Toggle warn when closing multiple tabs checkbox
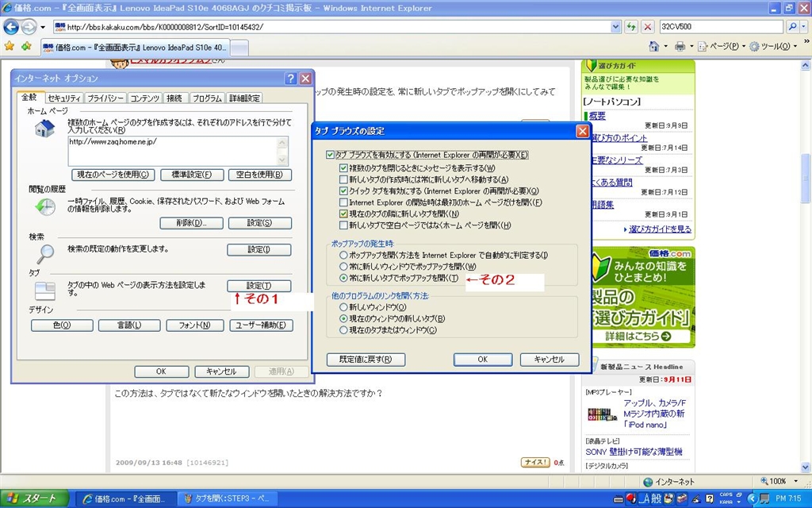 [343, 168]
